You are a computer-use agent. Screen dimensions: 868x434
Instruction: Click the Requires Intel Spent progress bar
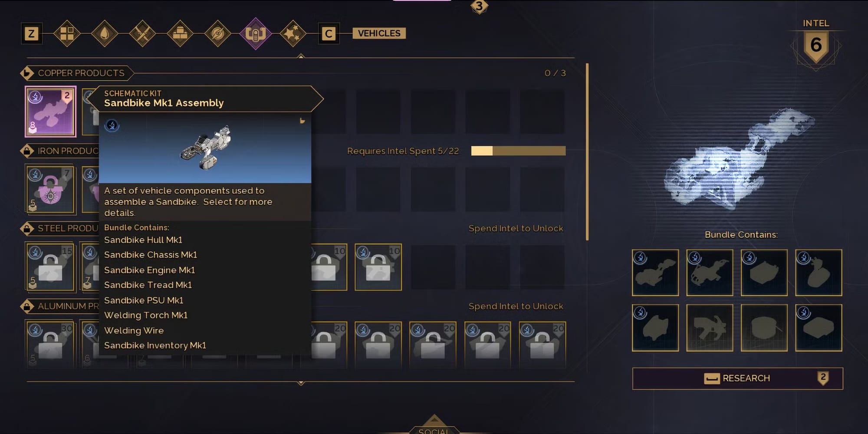[518, 151]
